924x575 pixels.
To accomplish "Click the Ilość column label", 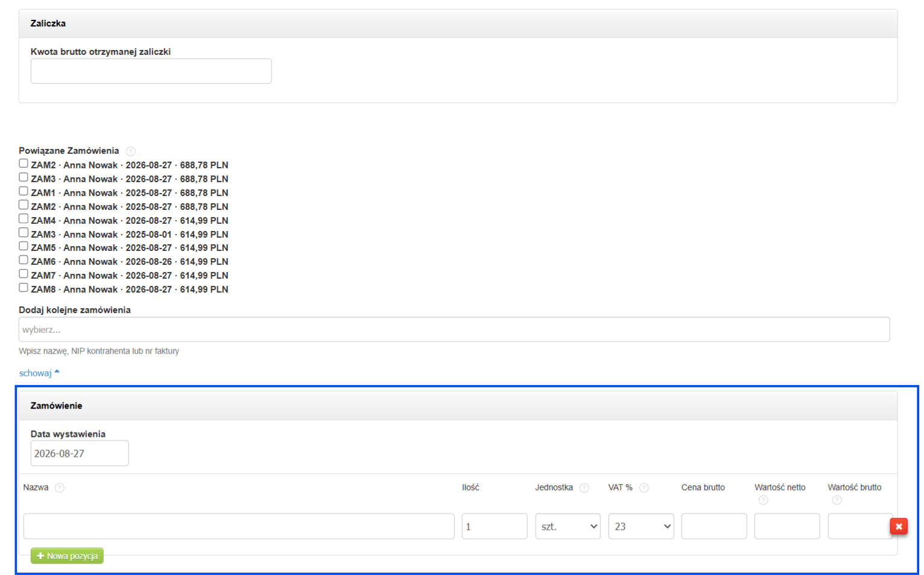I will (x=470, y=488).
